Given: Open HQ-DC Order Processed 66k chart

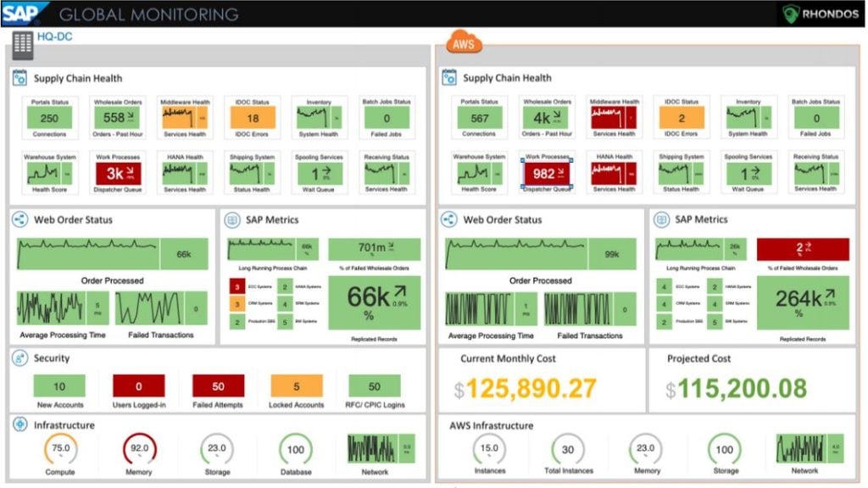Looking at the screenshot, I should 113,254.
